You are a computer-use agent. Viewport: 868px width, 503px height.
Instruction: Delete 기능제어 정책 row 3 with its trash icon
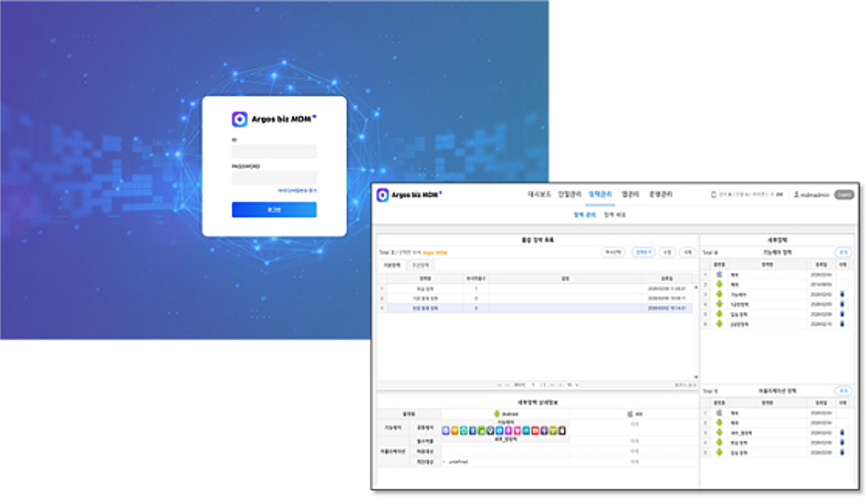pos(841,295)
